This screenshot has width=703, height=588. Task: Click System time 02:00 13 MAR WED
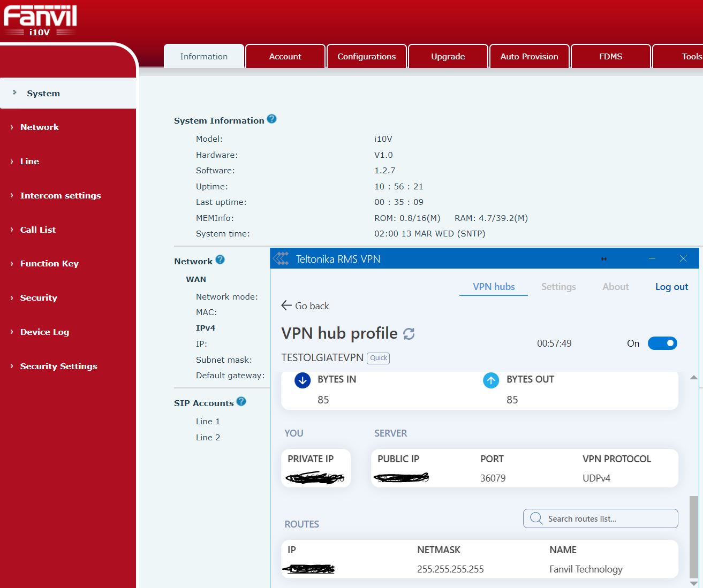click(430, 234)
